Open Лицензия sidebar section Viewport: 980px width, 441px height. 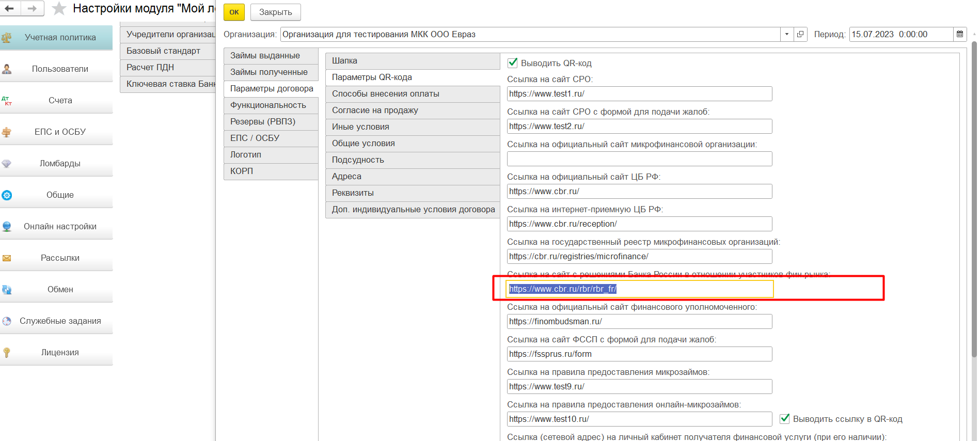coord(56,353)
